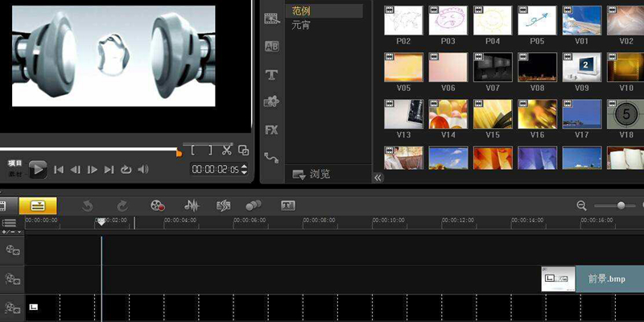Click the undo arrow in timeline toolbar
Screen dimensions: 644x322
(x=88, y=206)
